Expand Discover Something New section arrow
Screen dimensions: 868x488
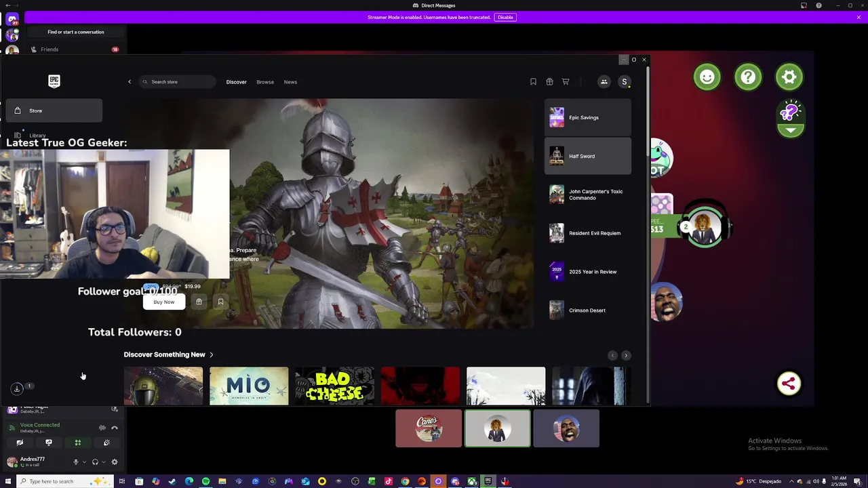pos(212,354)
